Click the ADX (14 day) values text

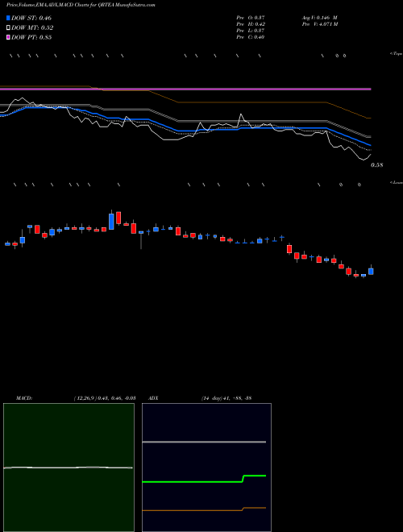coord(226,398)
